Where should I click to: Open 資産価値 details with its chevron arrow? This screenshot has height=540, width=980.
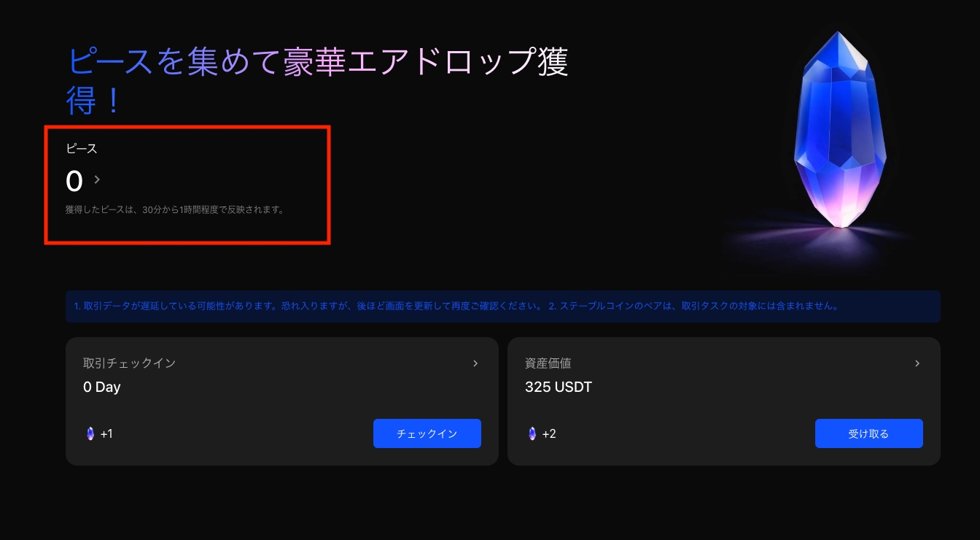[x=917, y=363]
